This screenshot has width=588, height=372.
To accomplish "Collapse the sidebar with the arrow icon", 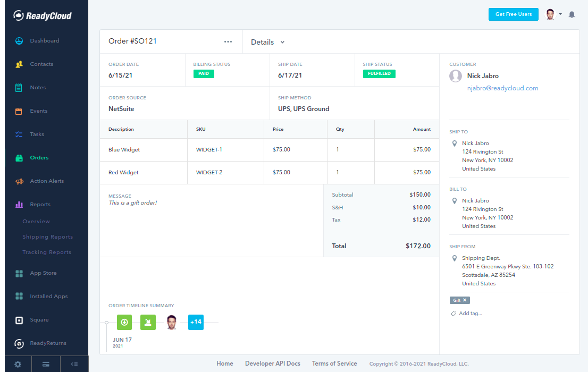I will [74, 364].
